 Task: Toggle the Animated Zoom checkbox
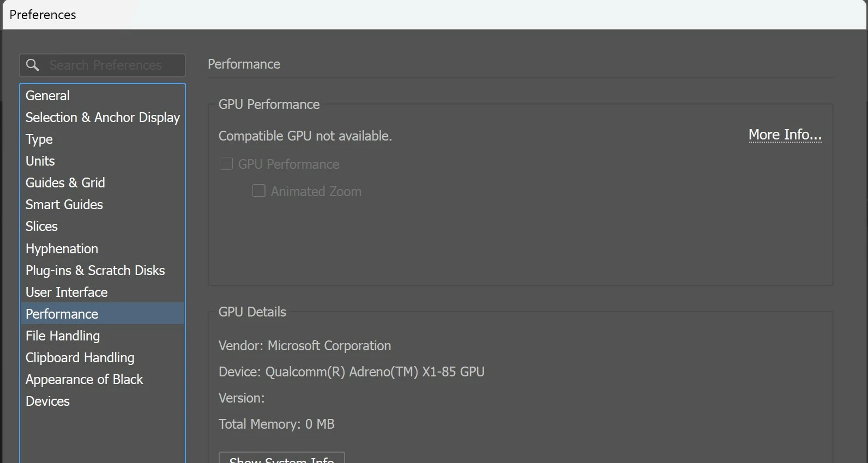pos(258,191)
